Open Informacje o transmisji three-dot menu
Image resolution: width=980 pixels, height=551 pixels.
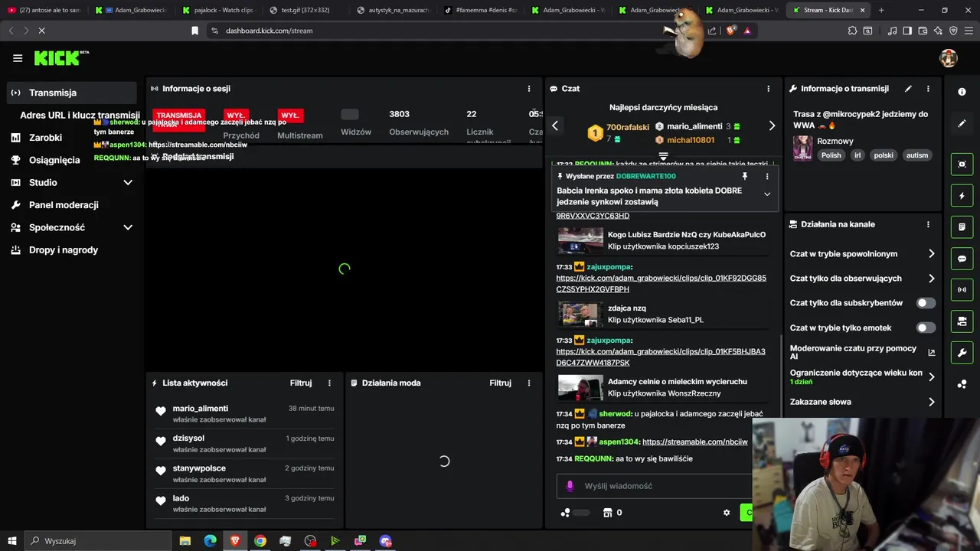(928, 89)
